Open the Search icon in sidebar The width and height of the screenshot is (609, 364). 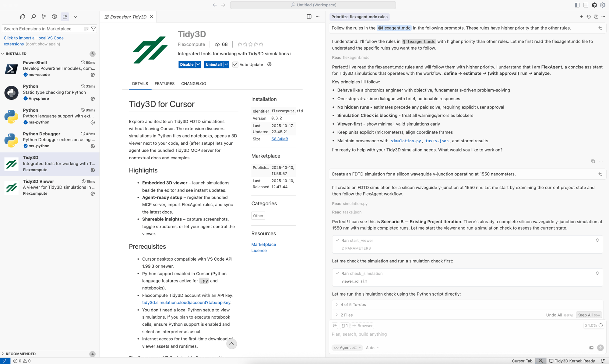click(x=33, y=17)
